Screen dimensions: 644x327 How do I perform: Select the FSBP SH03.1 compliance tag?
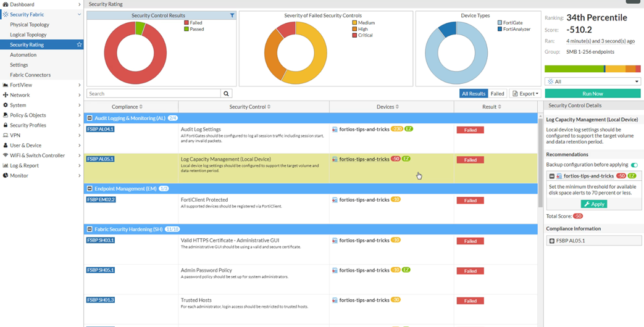pyautogui.click(x=100, y=241)
